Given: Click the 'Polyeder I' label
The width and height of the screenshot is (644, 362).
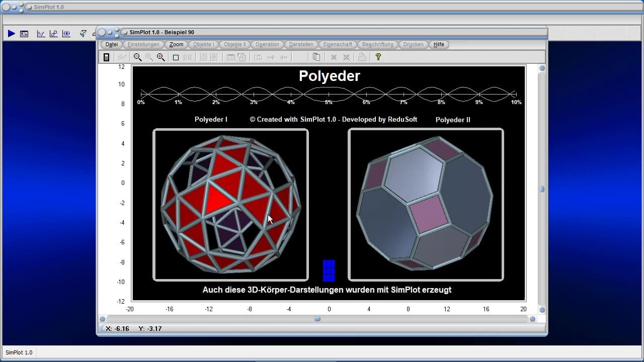Looking at the screenshot, I should pos(211,120).
